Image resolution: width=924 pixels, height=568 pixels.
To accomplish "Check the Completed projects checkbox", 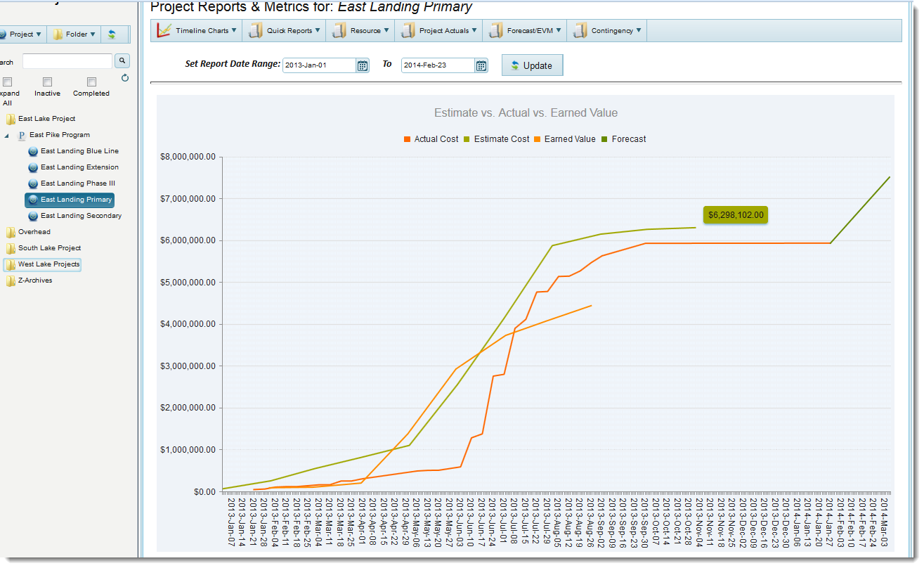I will click(x=91, y=82).
